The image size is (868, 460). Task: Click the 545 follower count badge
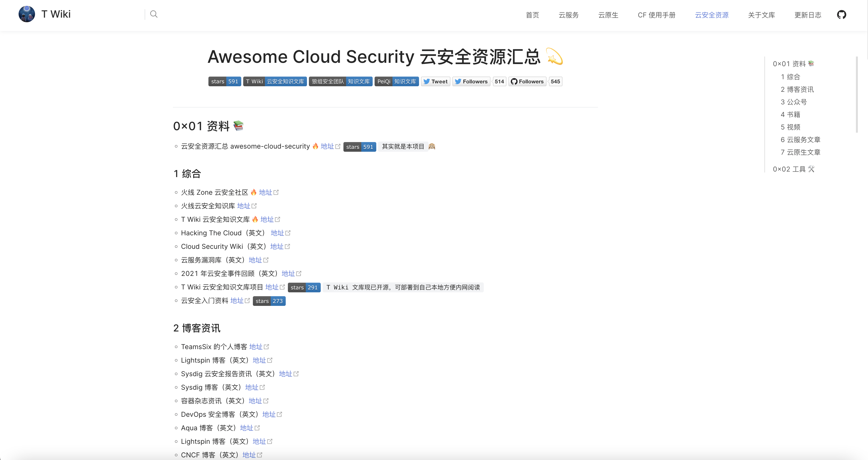[555, 82]
